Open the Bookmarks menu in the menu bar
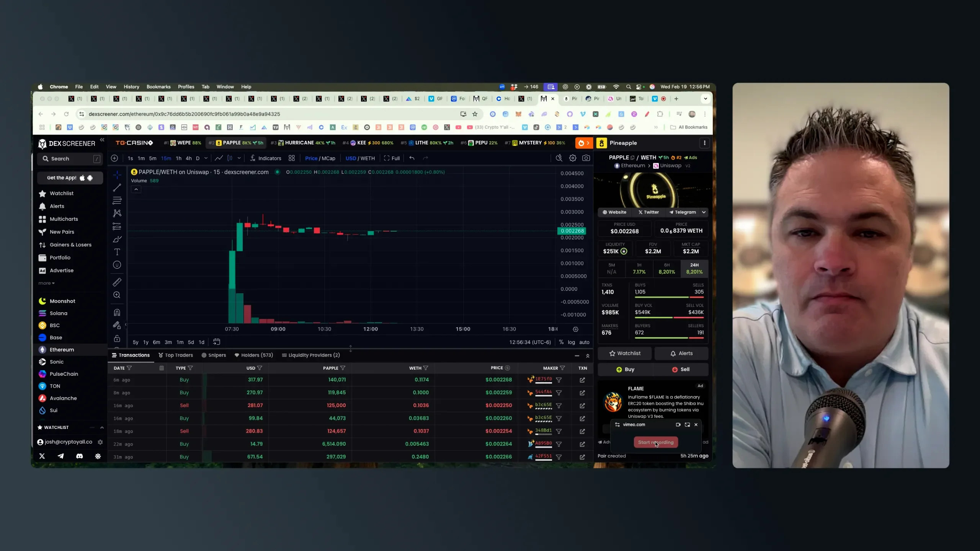The height and width of the screenshot is (551, 980). click(x=158, y=87)
